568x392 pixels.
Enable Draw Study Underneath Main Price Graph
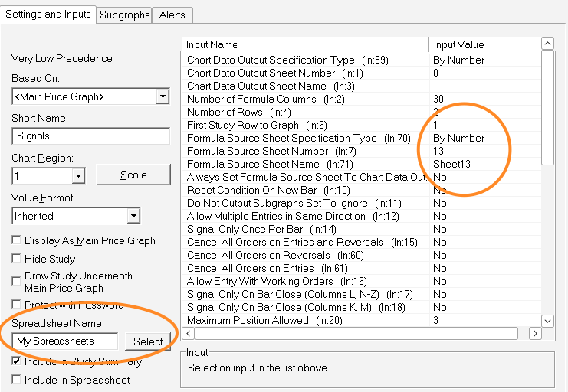click(17, 276)
